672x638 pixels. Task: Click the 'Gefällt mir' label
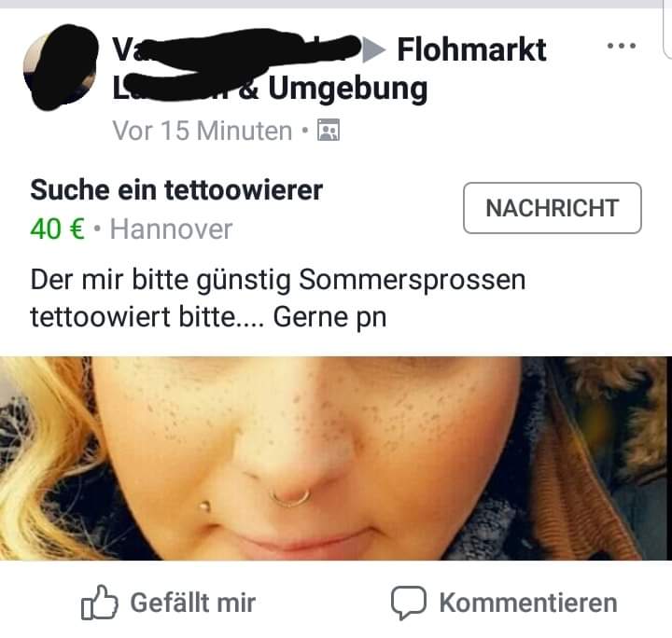pos(193,603)
